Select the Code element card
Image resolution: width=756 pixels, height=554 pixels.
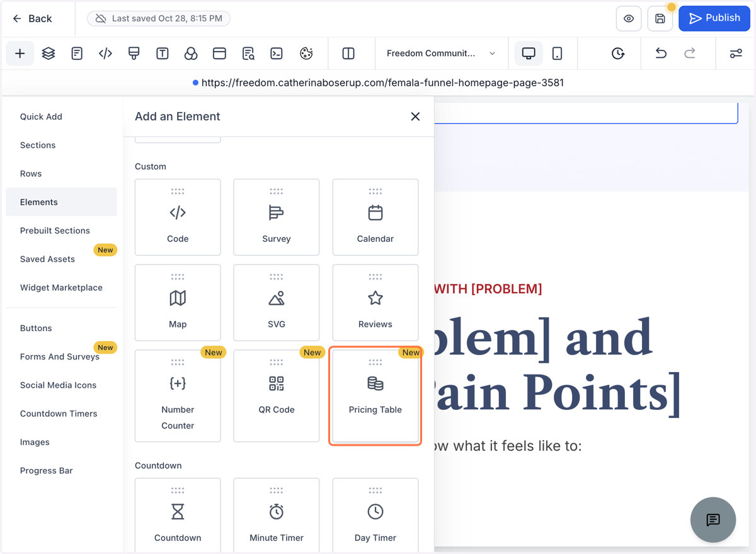(x=178, y=217)
